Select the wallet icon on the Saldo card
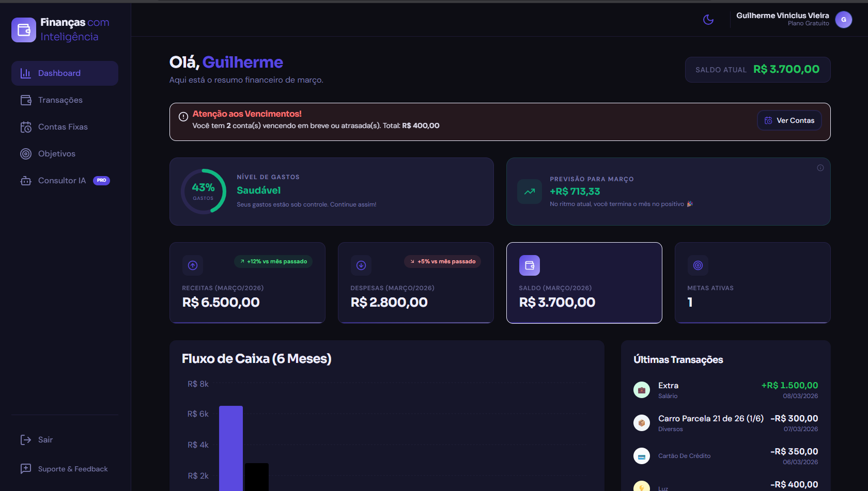The image size is (868, 491). click(529, 265)
